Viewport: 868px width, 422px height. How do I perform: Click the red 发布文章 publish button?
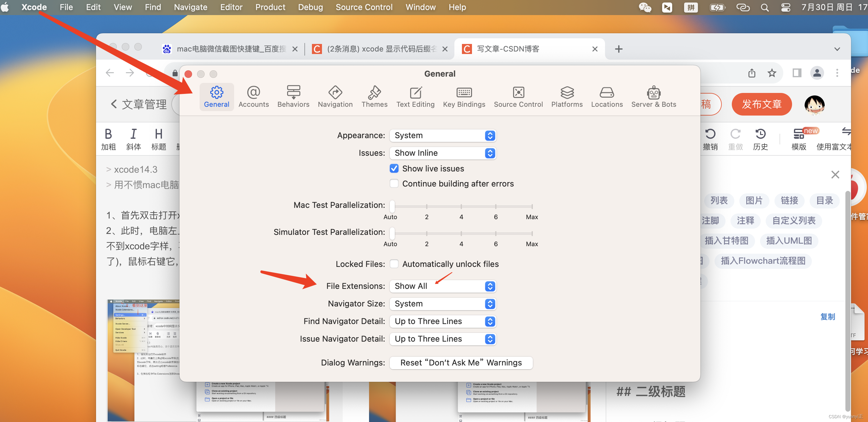[761, 104]
